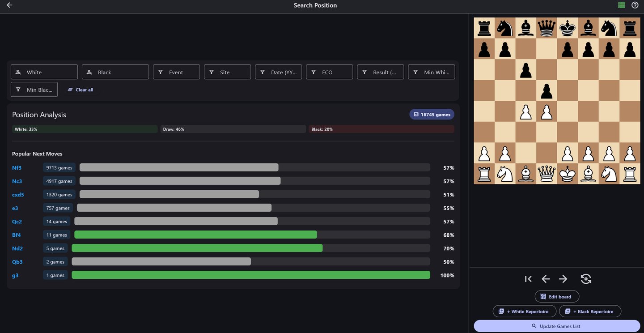Open the Result filter field
Image resolution: width=644 pixels, height=333 pixels.
point(380,72)
